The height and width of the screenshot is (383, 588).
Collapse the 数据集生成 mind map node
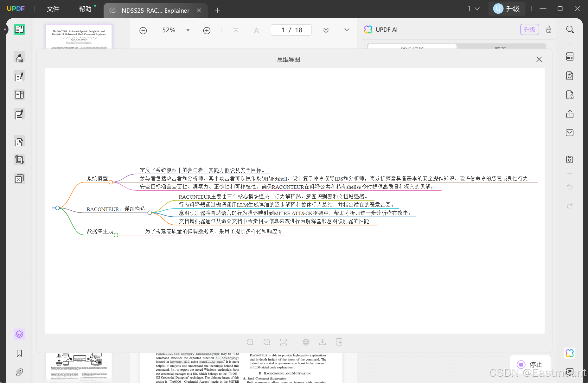(x=116, y=235)
